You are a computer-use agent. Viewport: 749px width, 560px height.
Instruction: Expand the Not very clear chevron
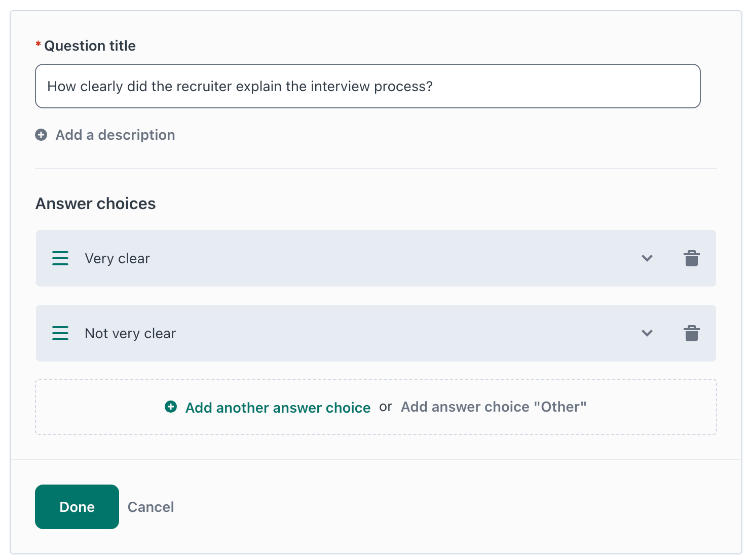(x=647, y=333)
